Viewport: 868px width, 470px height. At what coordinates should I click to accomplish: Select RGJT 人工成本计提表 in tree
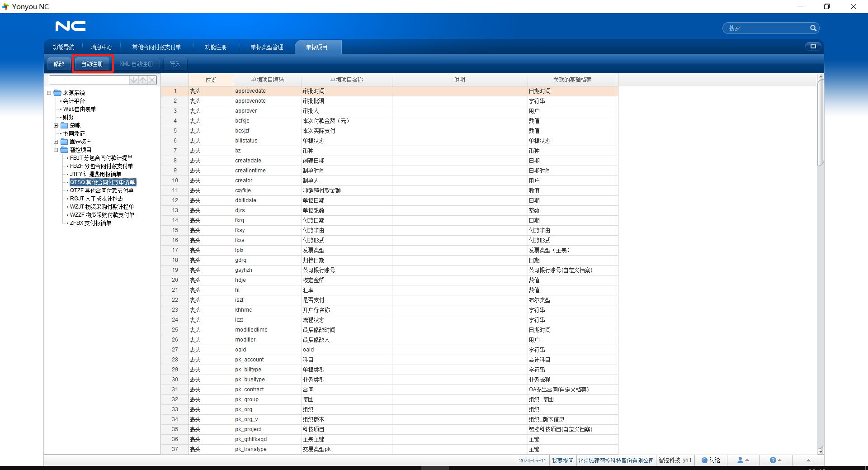(x=96, y=199)
